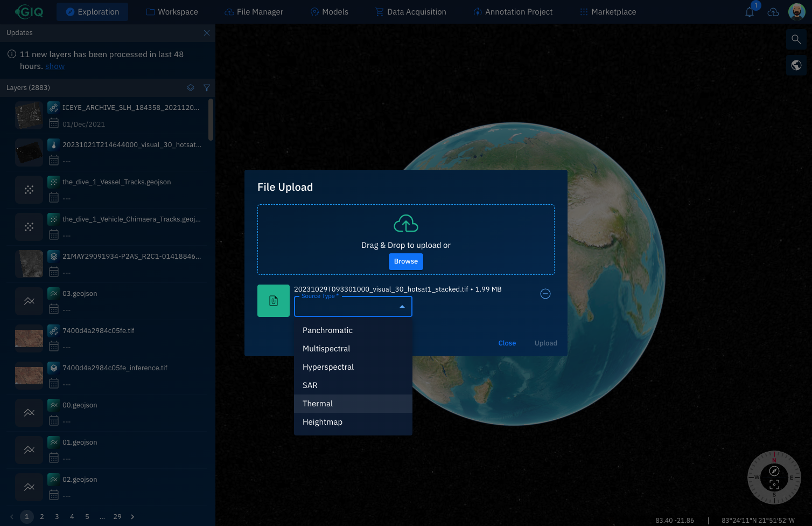The height and width of the screenshot is (526, 812).
Task: Click the layers list scrollbar
Action: [211, 120]
